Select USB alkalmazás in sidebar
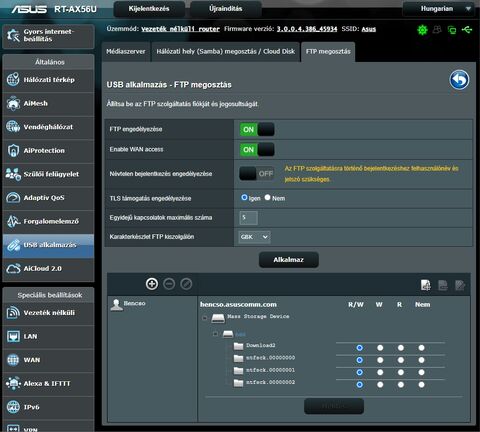The image size is (480, 432). [48, 245]
